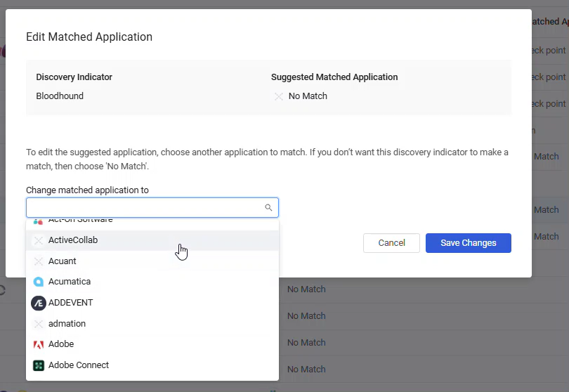569x392 pixels.
Task: Click the No Match suggested application text
Action: [308, 96]
